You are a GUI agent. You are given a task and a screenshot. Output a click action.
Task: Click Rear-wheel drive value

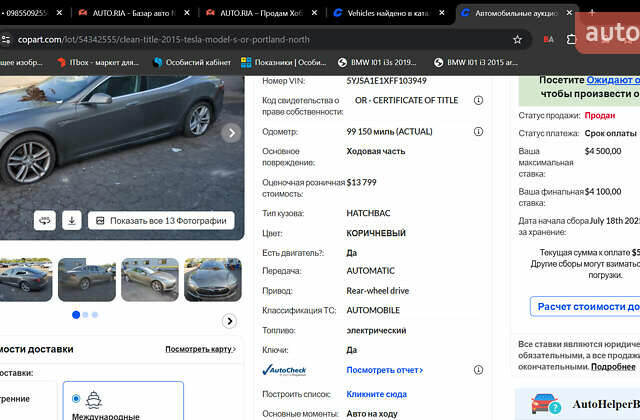tap(378, 291)
